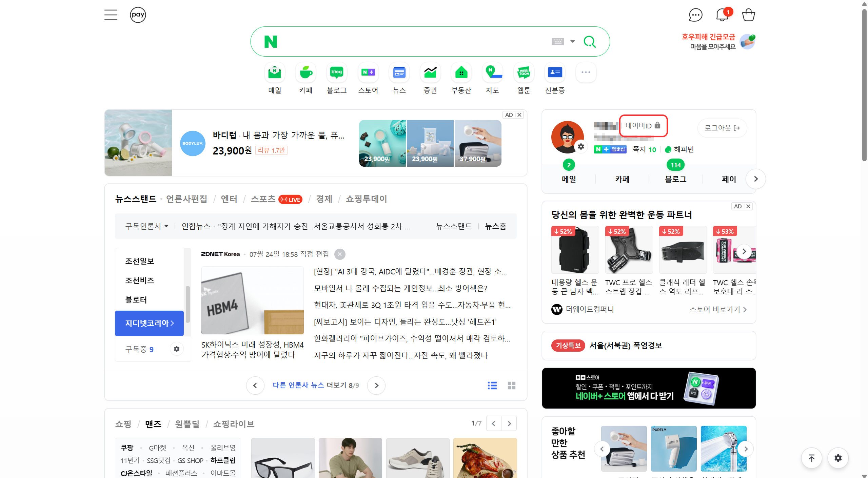This screenshot has height=478, width=868.
Task: Close the fitness partner ad
Action: point(748,206)
